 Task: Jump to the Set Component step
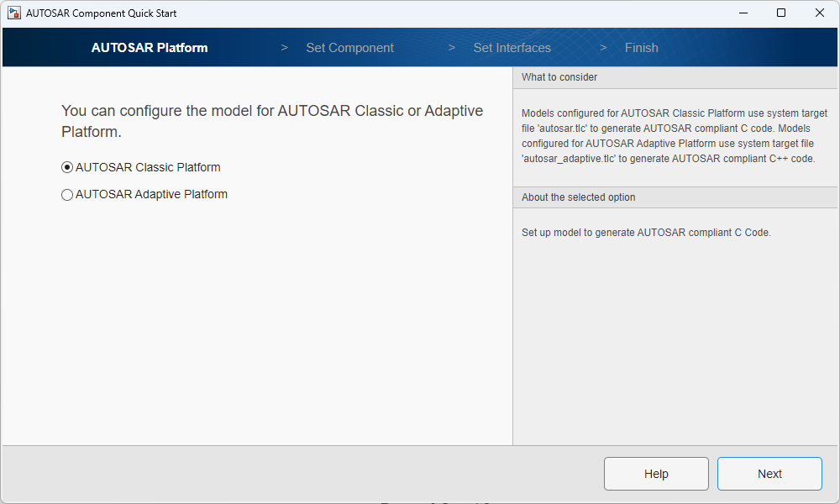click(x=349, y=48)
